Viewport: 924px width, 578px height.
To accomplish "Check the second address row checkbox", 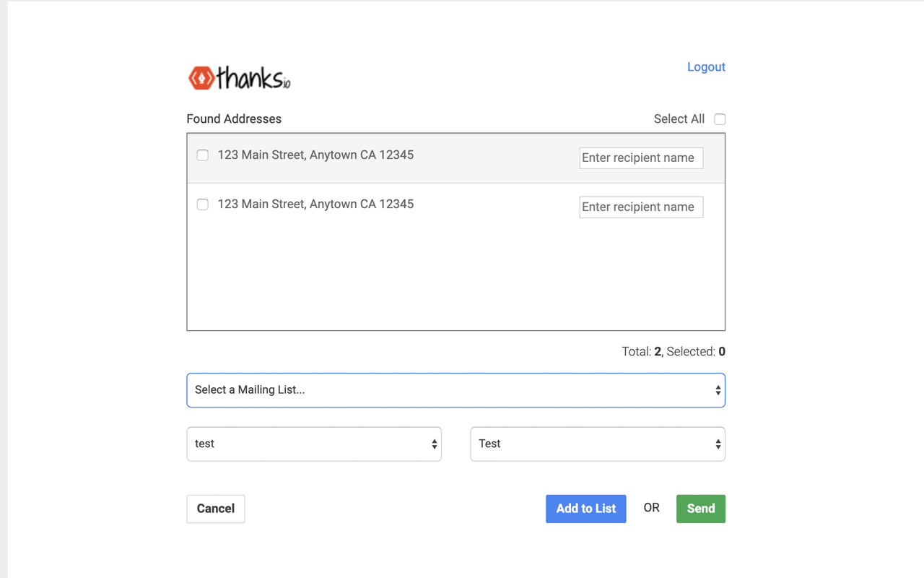I will (203, 204).
